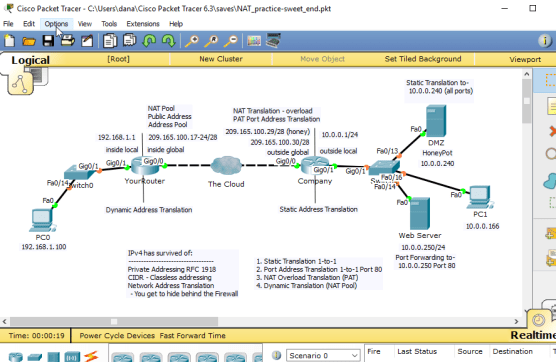The image size is (556, 362).
Task: Select the blue Draw Polygon shape tool
Action: tap(550, 180)
